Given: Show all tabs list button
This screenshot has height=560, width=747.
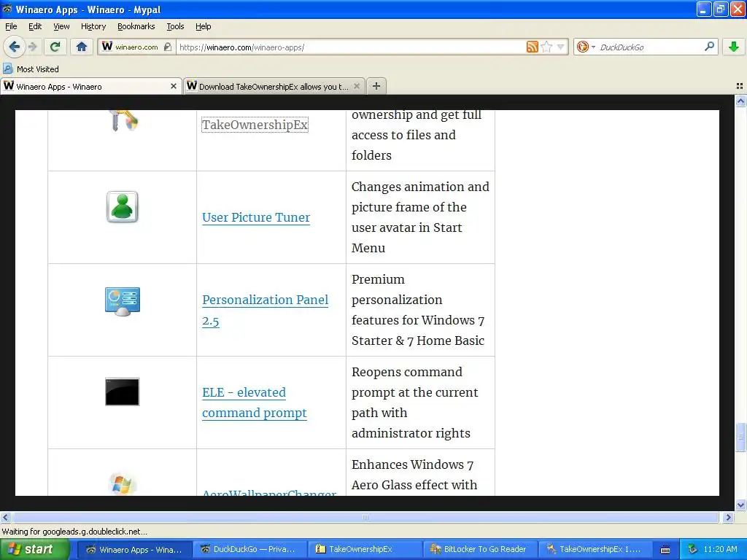Looking at the screenshot, I should pos(740,86).
